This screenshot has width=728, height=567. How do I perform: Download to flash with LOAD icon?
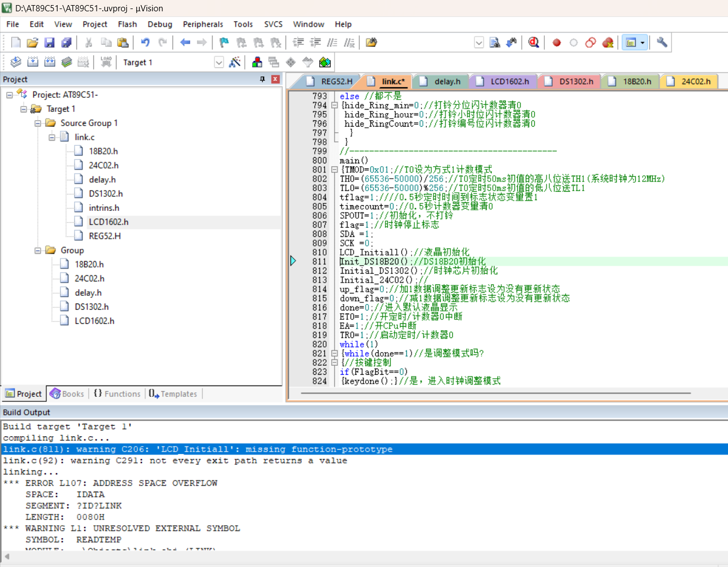click(106, 62)
